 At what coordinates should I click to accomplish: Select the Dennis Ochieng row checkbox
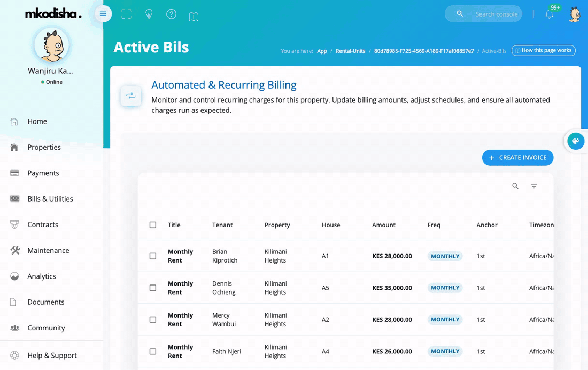[153, 288]
